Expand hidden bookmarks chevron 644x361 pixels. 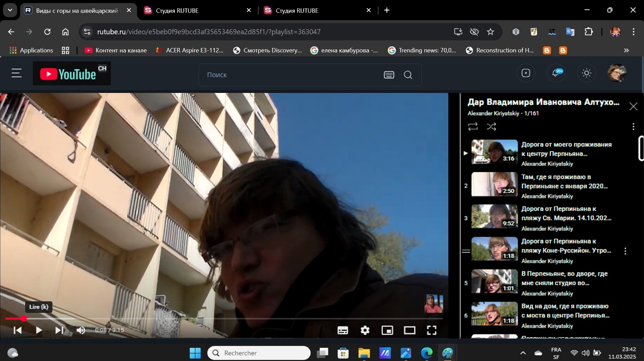[x=626, y=50]
